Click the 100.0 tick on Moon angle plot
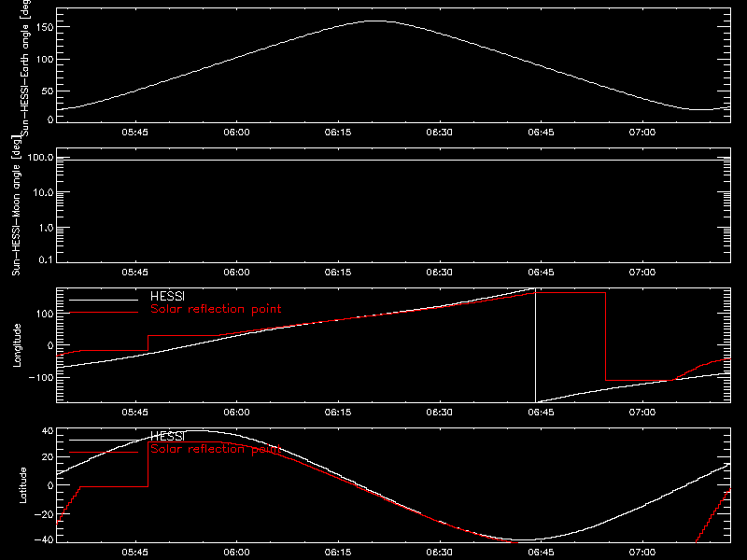 click(40, 158)
